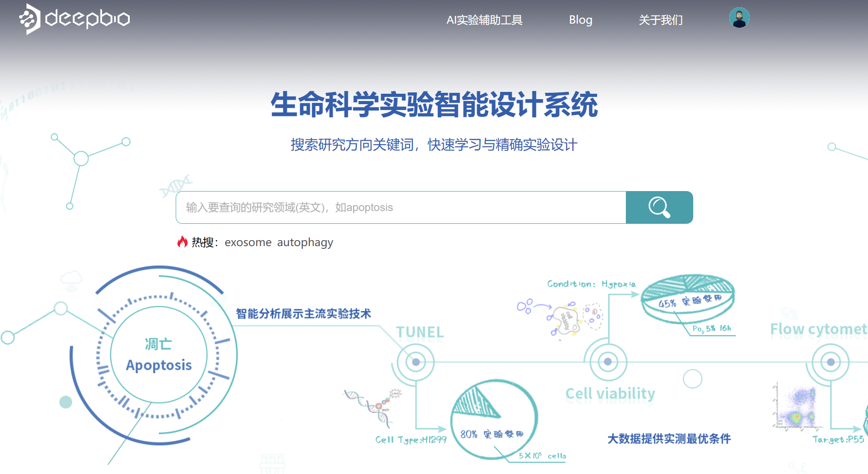
Task: Search hot keyword exosome
Action: (x=248, y=242)
